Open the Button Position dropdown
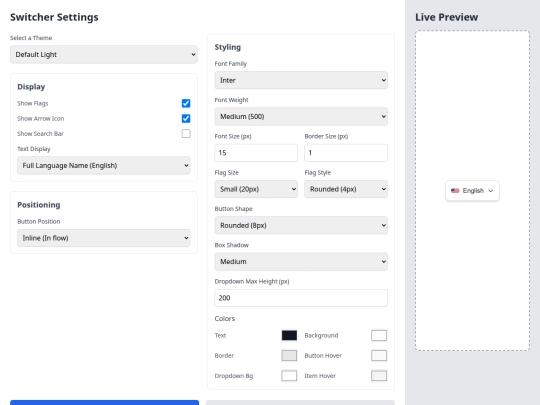This screenshot has height=405, width=540. (104, 238)
